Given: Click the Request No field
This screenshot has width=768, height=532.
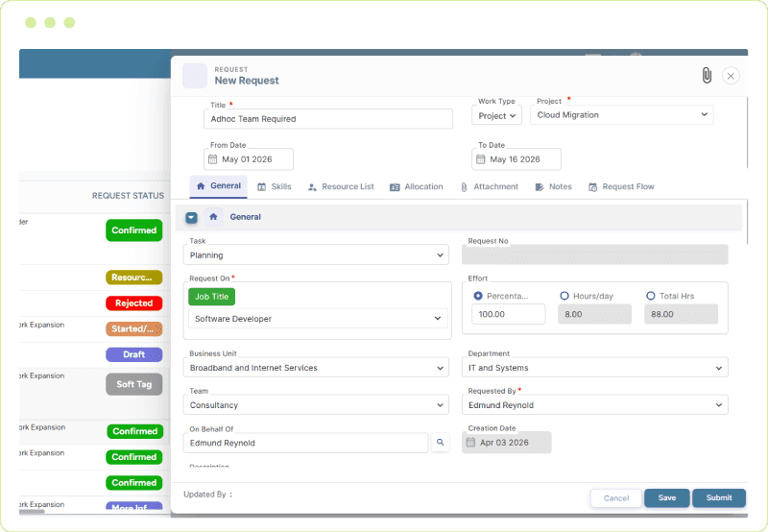Looking at the screenshot, I should click(x=594, y=254).
